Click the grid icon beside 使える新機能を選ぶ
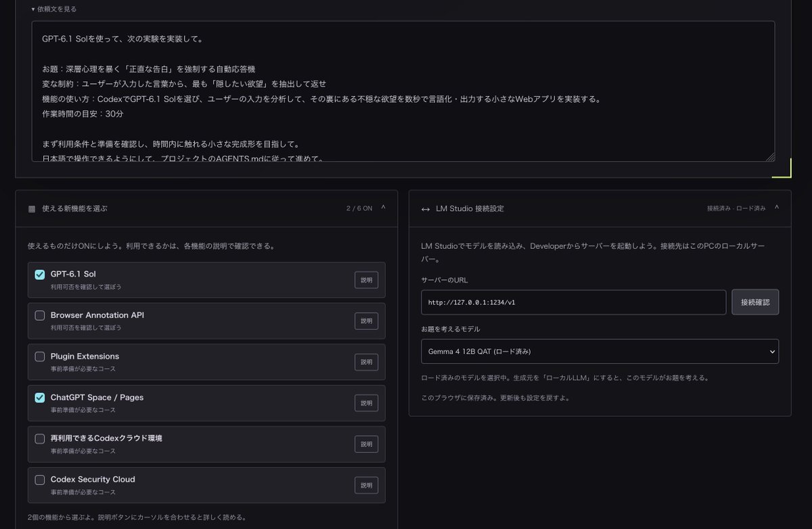The height and width of the screenshot is (529, 812). tap(32, 209)
